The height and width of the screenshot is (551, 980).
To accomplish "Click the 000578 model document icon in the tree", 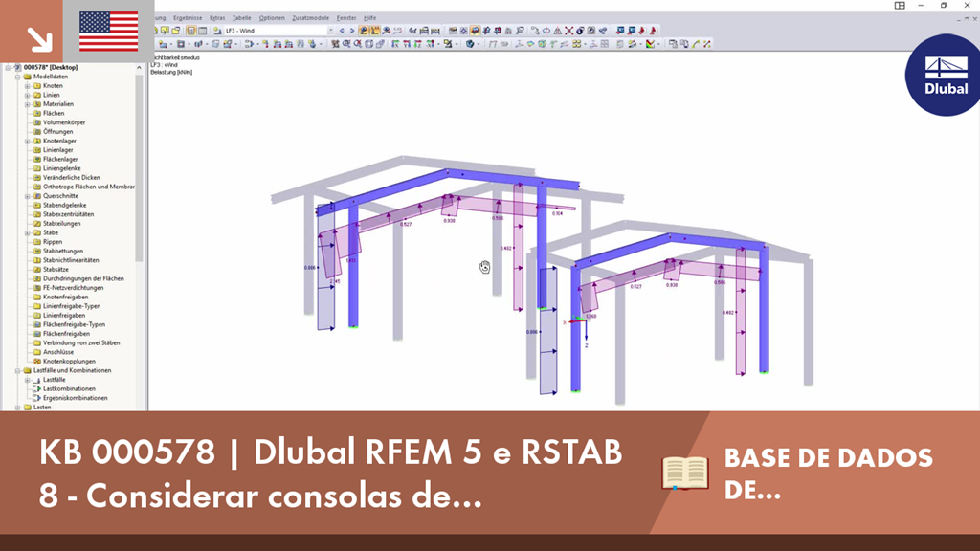I will 17,67.
